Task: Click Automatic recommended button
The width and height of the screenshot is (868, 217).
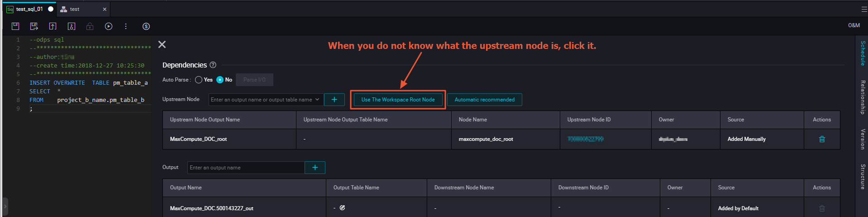Action: (485, 100)
